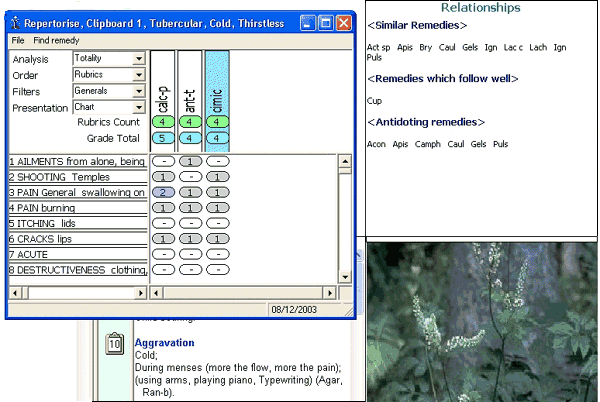Click the Aggravation heading link
Screen dimensions: 600x402
coord(164,343)
